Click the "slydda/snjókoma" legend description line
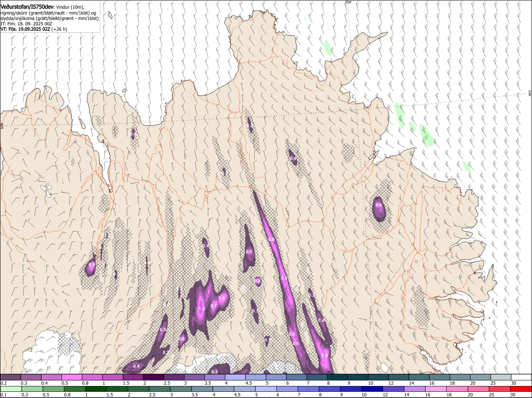 coord(49,18)
